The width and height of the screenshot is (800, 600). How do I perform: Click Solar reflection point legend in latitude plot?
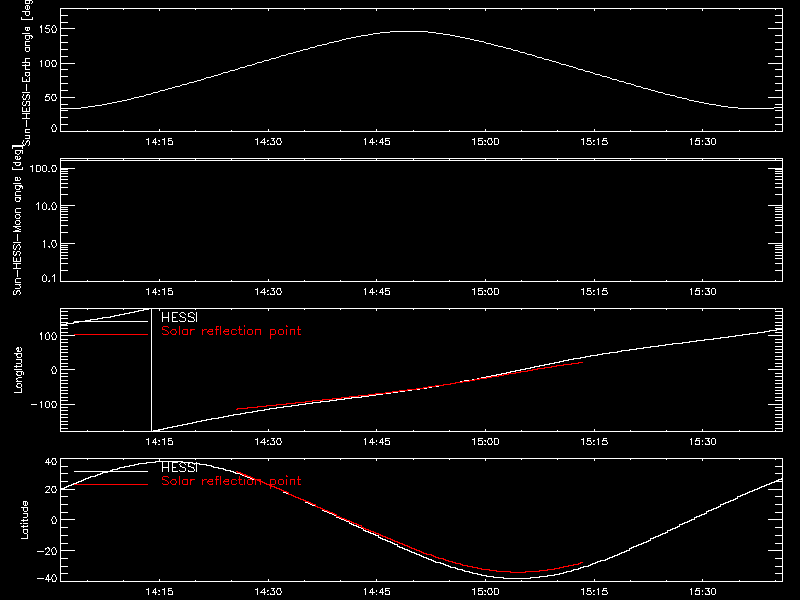[231, 481]
